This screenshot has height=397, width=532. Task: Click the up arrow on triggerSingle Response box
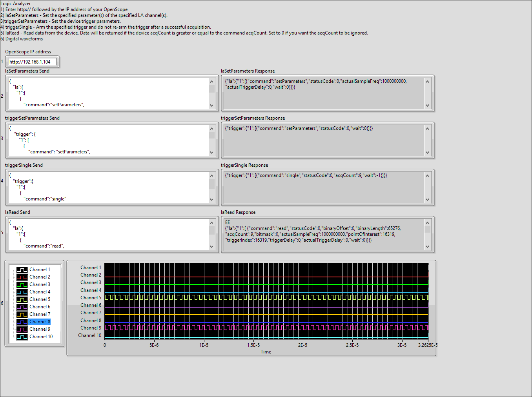[x=428, y=175]
